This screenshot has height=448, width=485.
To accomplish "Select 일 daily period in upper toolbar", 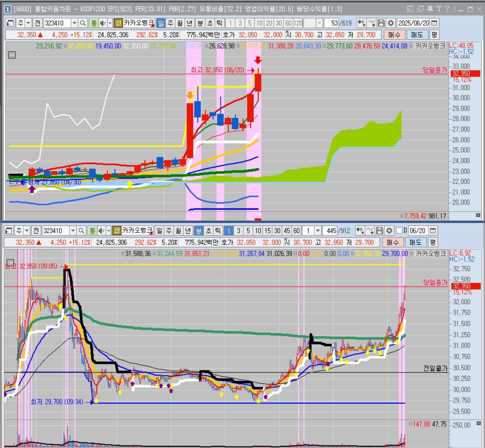I will tap(161, 23).
